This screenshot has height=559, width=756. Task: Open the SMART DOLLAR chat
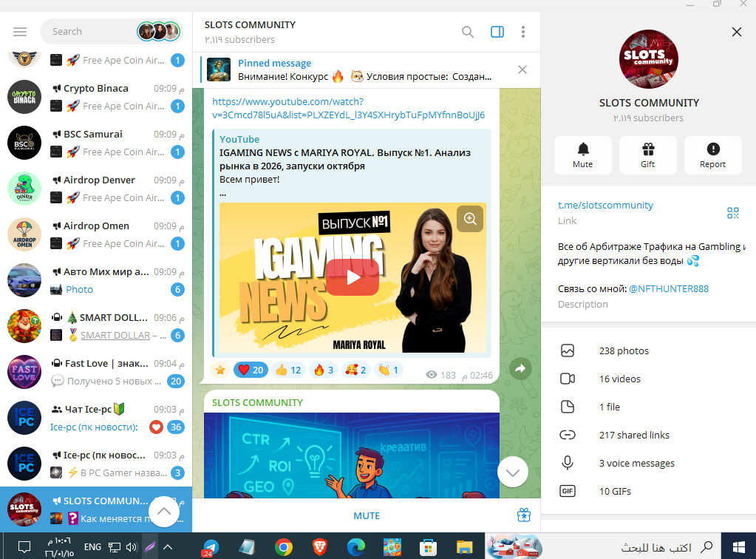tap(96, 326)
